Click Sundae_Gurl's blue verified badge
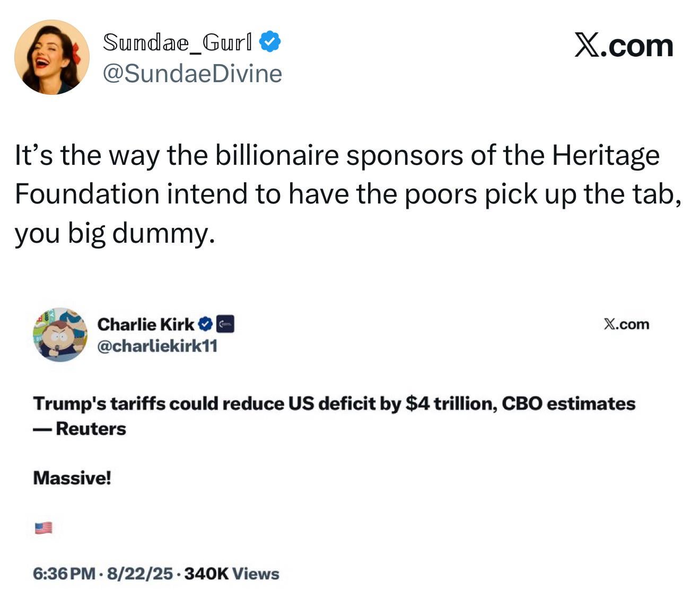Viewport: 700px width, 593px height. pyautogui.click(x=270, y=42)
